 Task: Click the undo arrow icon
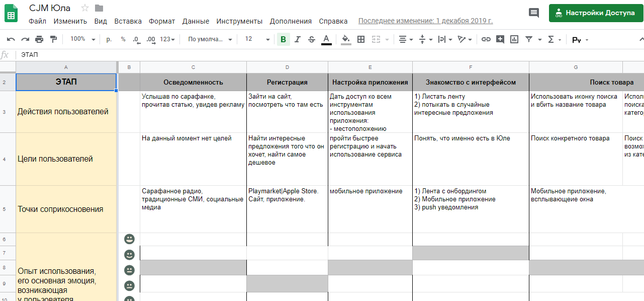click(11, 39)
